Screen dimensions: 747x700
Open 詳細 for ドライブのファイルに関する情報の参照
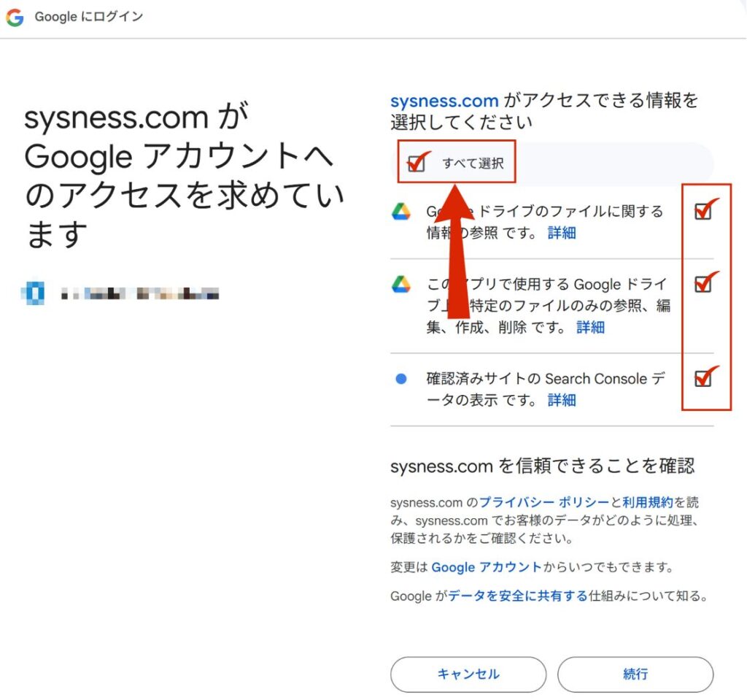(x=562, y=233)
